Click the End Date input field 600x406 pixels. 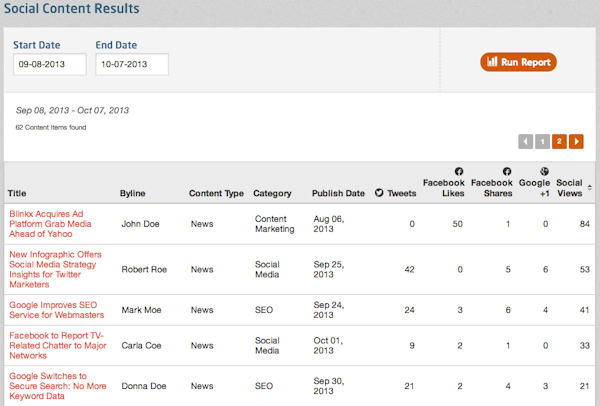132,64
